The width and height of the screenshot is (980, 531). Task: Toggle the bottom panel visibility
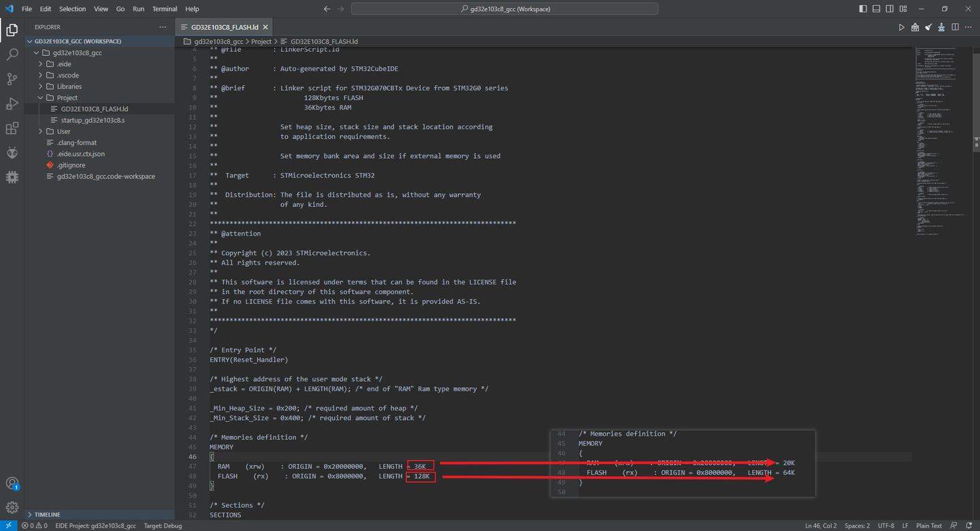tap(877, 8)
